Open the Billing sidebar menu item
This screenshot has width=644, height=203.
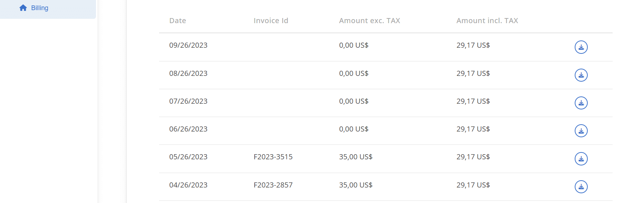coord(40,8)
